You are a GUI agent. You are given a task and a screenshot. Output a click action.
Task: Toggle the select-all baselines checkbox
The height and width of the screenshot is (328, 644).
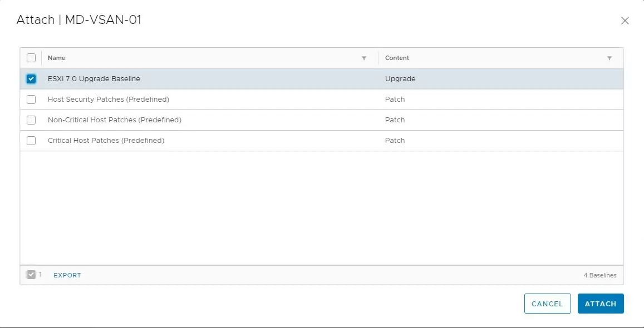(x=31, y=58)
